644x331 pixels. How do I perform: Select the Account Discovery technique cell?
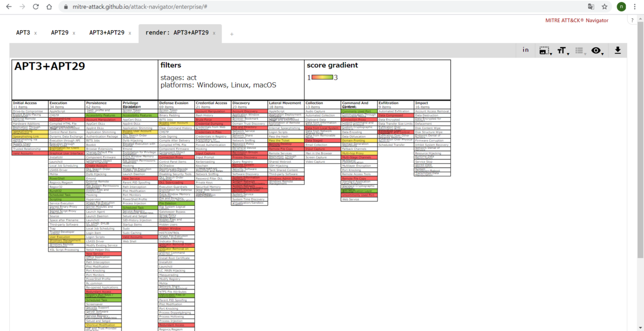(x=250, y=111)
